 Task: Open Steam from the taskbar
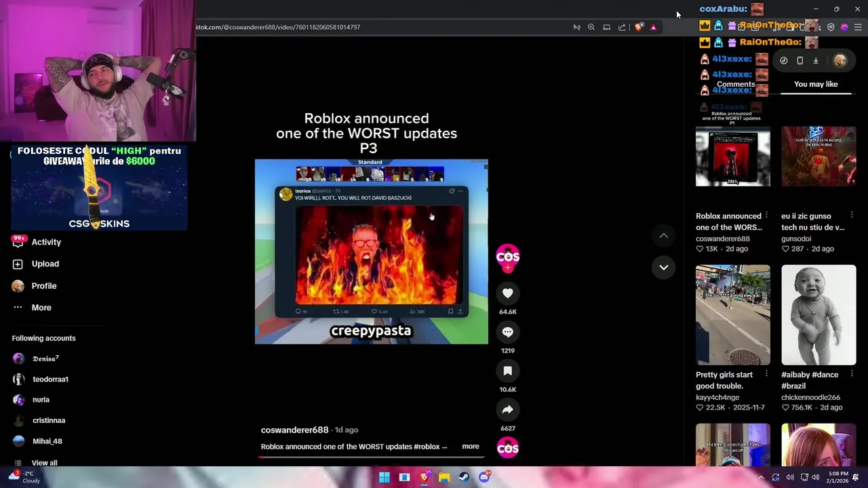click(x=464, y=477)
